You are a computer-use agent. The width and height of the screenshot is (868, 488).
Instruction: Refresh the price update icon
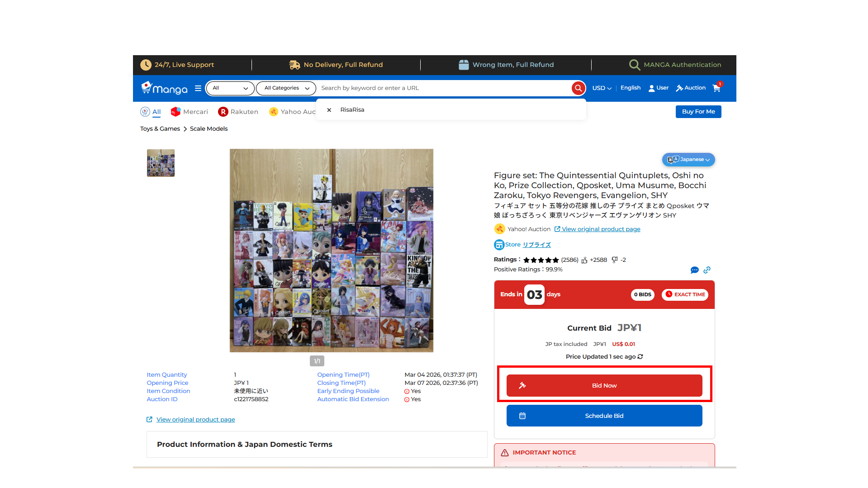click(x=640, y=357)
